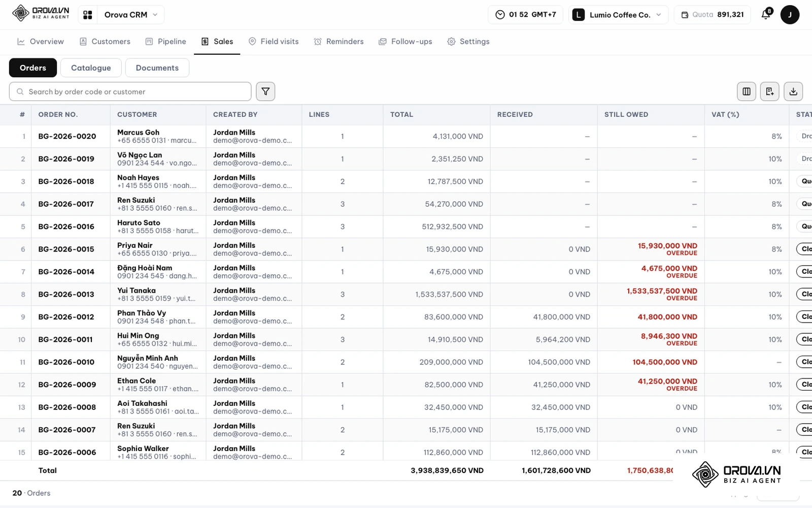Image resolution: width=812 pixels, height=508 pixels.
Task: Click received 5,964,200 VND value
Action: click(x=563, y=340)
